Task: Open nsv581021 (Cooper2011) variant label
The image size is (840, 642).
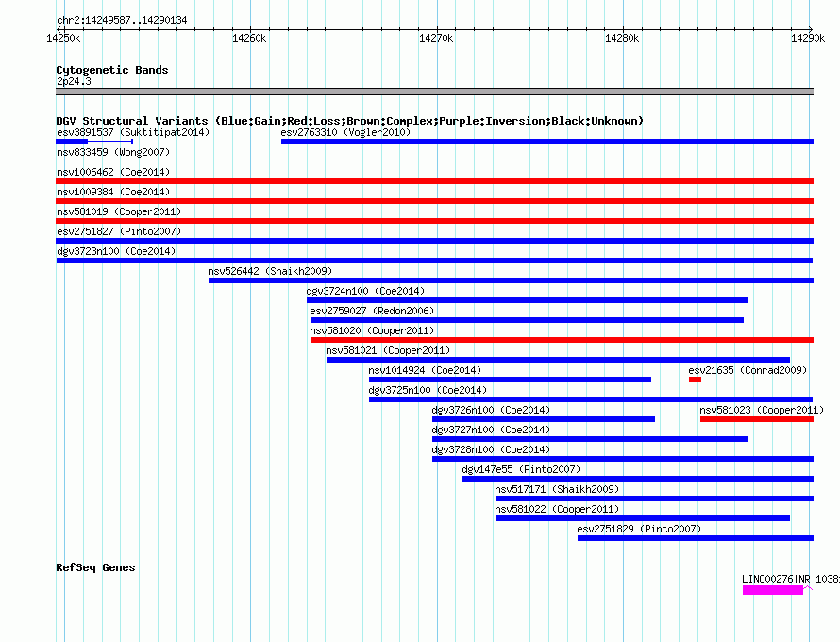Action: pos(388,350)
